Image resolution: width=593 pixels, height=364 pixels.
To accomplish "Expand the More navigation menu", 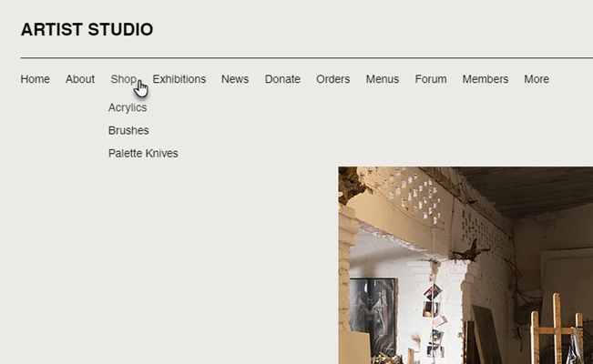I will click(x=537, y=79).
